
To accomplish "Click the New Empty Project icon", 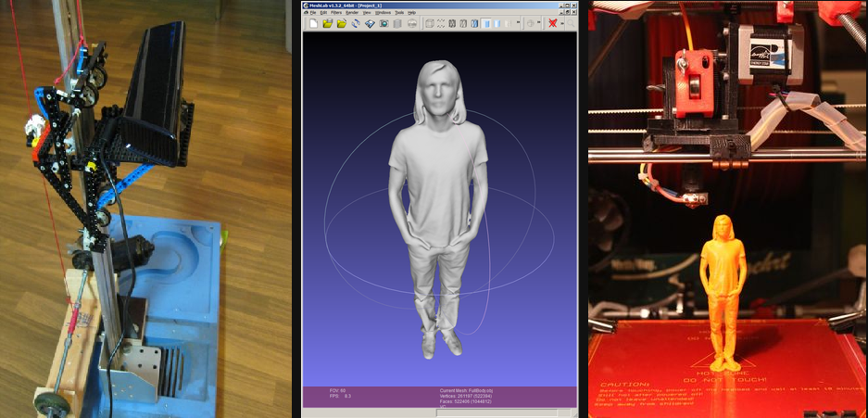I will 313,23.
